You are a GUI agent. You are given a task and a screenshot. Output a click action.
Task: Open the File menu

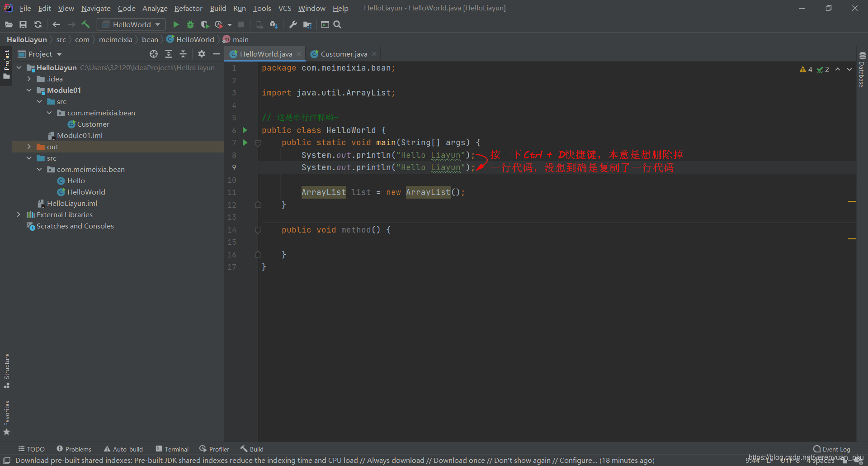point(25,8)
